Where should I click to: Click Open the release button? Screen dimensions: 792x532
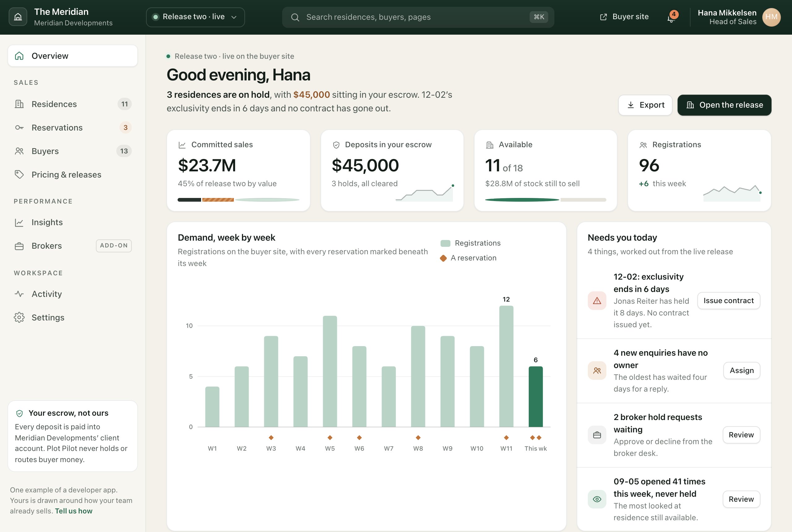click(724, 105)
